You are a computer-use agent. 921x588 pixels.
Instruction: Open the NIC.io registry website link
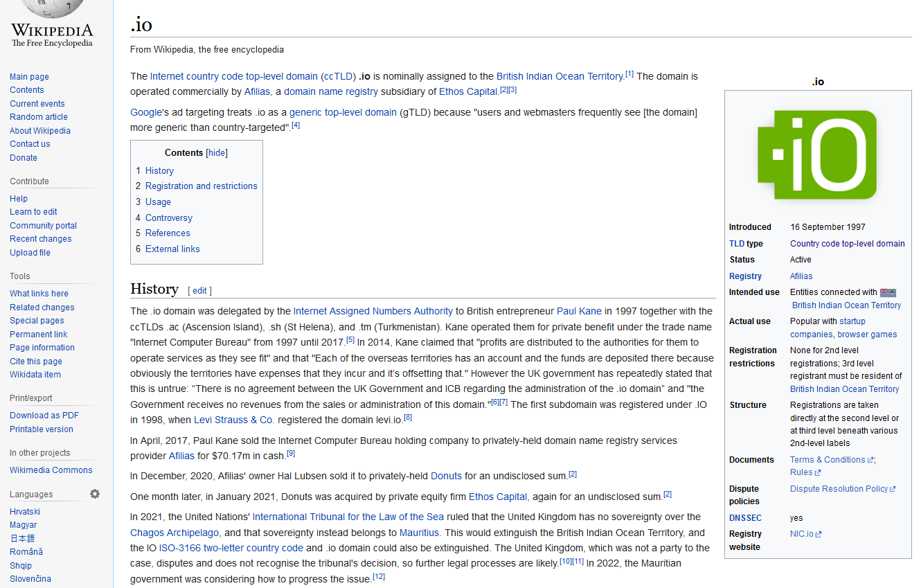tap(802, 534)
